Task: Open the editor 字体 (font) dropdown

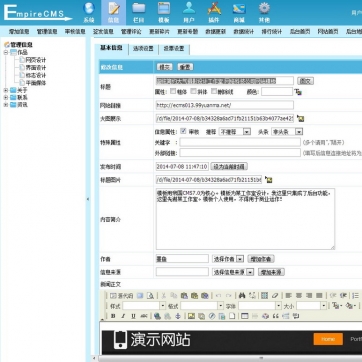Action: tap(260, 306)
